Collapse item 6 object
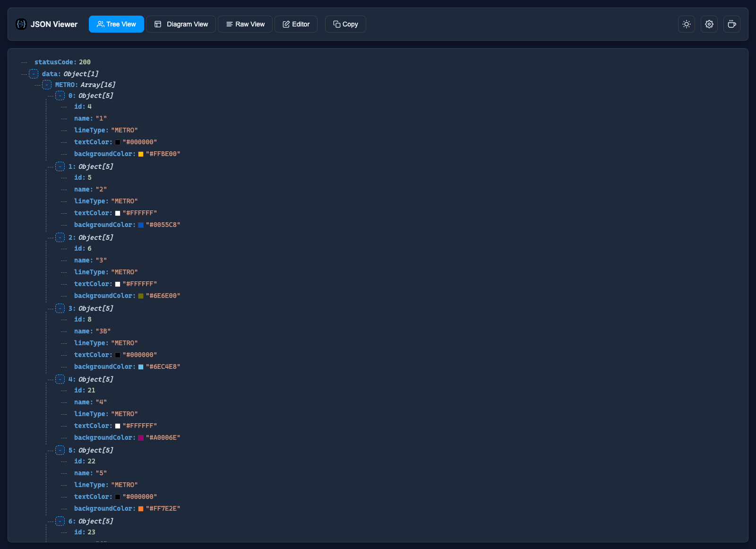Image resolution: width=756 pixels, height=549 pixels. tap(60, 521)
